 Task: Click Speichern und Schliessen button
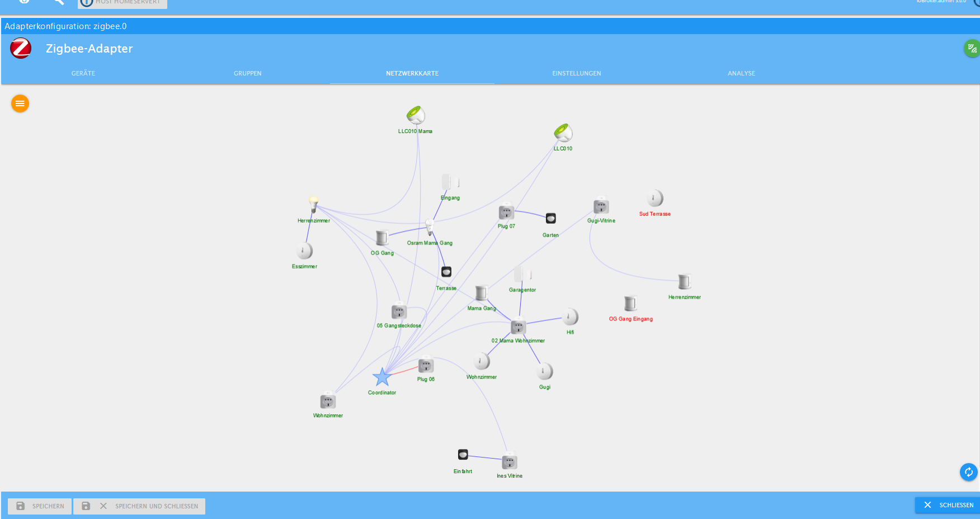[139, 506]
